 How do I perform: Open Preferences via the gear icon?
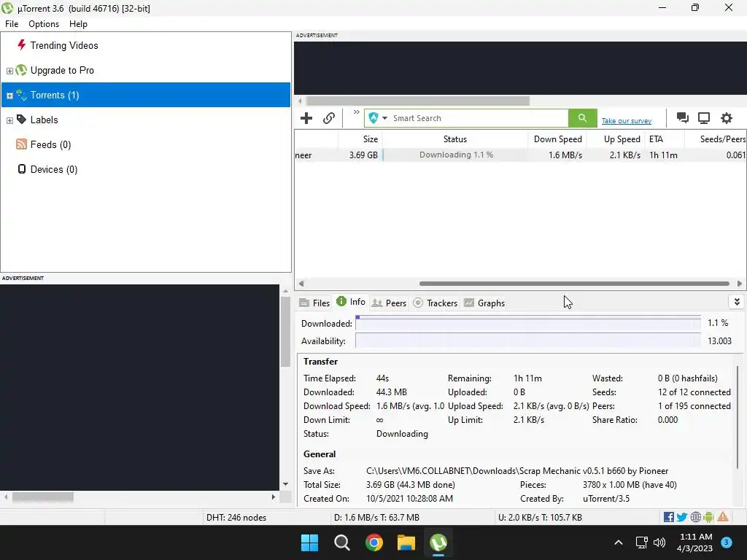point(726,118)
